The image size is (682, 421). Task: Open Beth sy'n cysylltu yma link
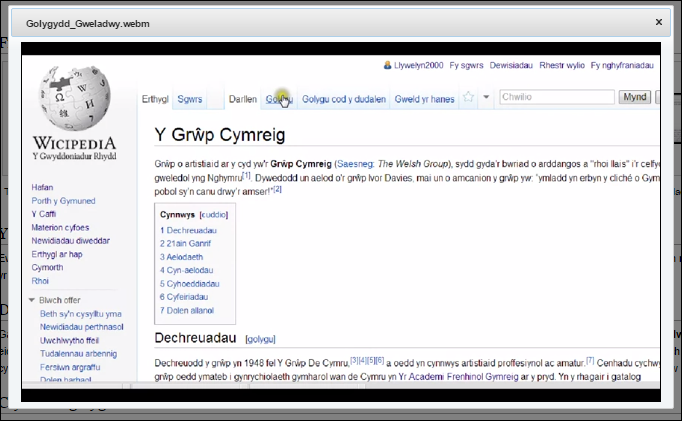point(80,314)
